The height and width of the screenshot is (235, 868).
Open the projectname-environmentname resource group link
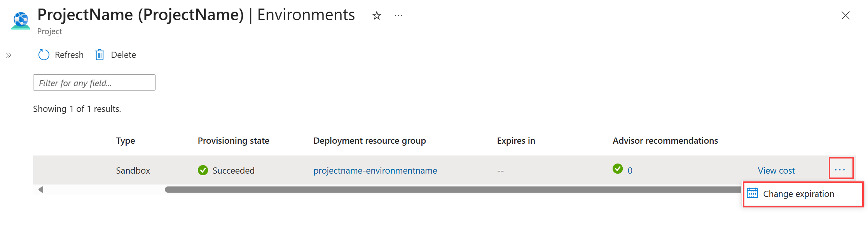coord(375,171)
